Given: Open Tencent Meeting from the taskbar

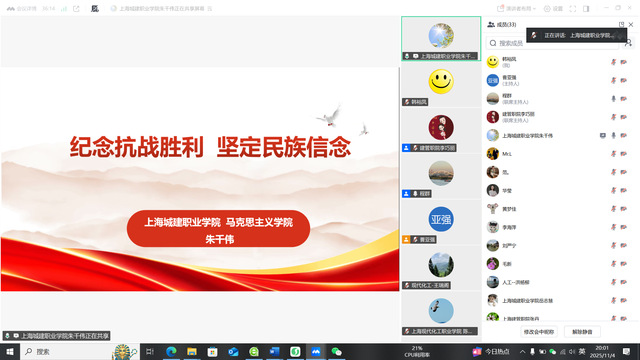Looking at the screenshot, I should pos(316,351).
